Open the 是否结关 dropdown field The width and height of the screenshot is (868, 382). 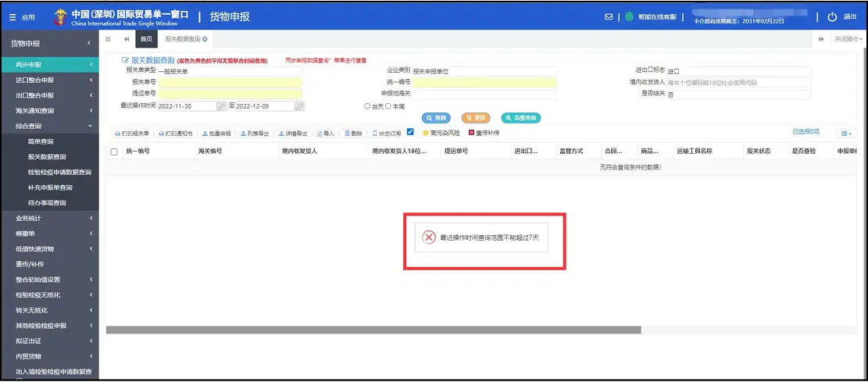[x=739, y=95]
